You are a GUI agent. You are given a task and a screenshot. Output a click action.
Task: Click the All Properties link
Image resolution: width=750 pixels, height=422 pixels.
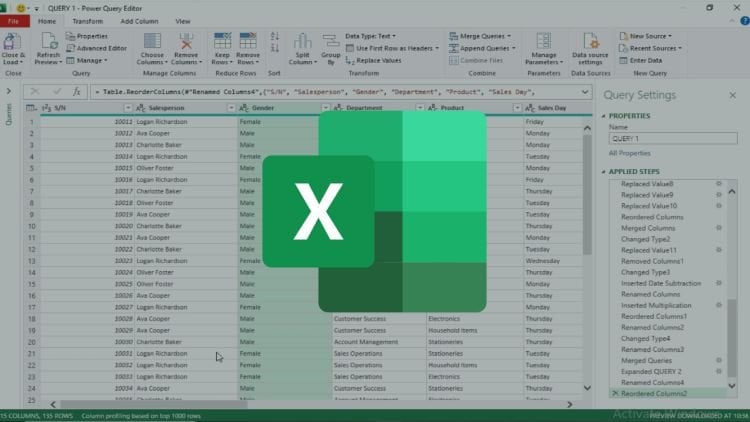point(628,153)
